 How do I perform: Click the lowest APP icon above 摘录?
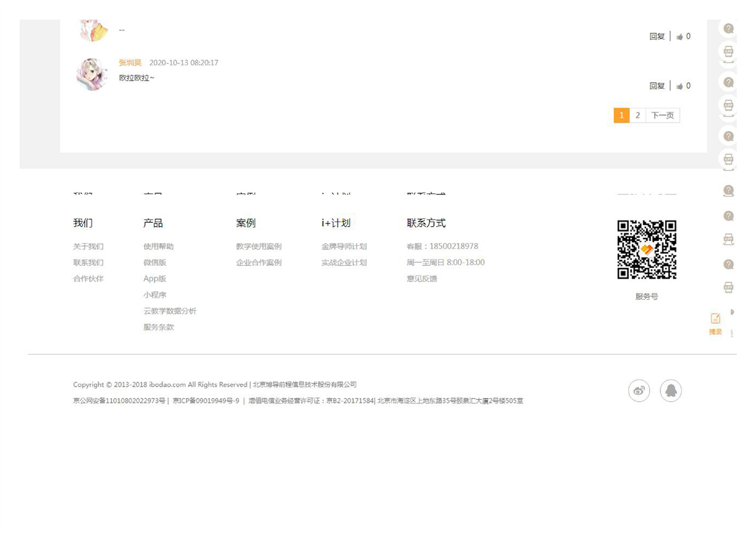[728, 288]
